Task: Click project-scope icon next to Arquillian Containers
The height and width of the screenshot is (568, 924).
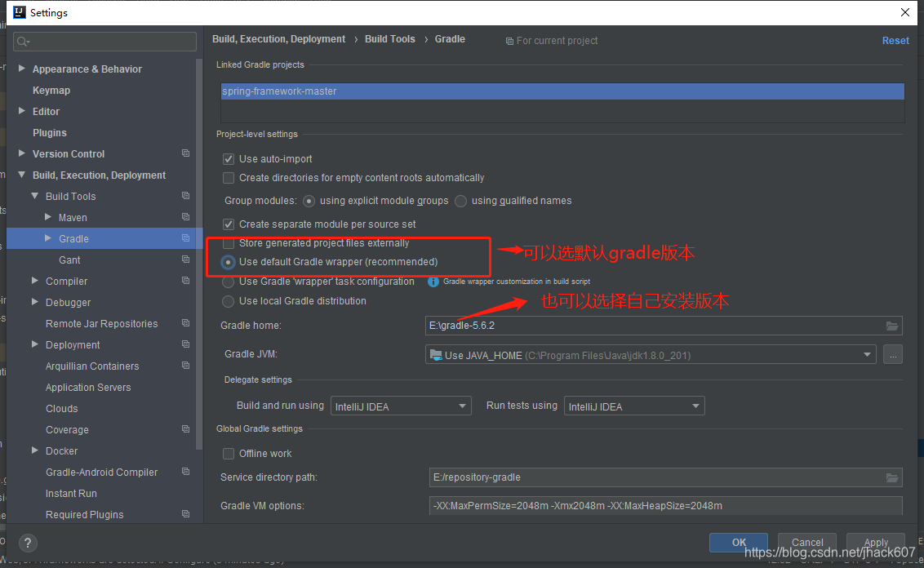Action: tap(185, 366)
